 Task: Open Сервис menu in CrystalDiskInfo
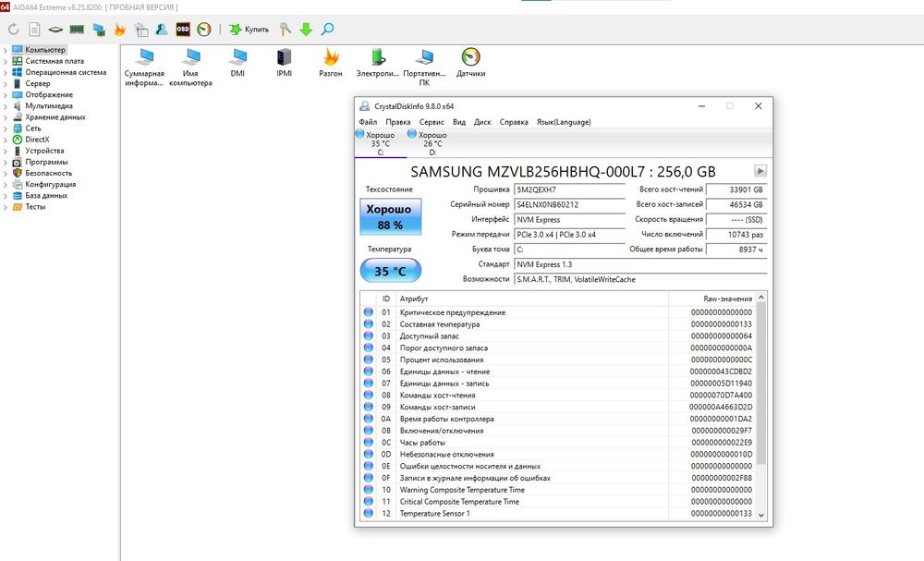432,122
